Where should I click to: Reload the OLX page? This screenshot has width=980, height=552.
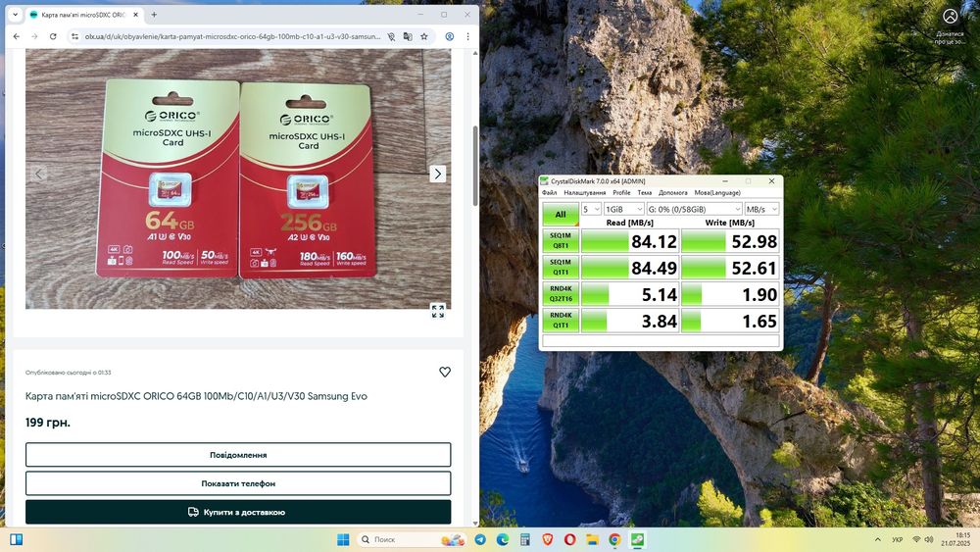53,37
